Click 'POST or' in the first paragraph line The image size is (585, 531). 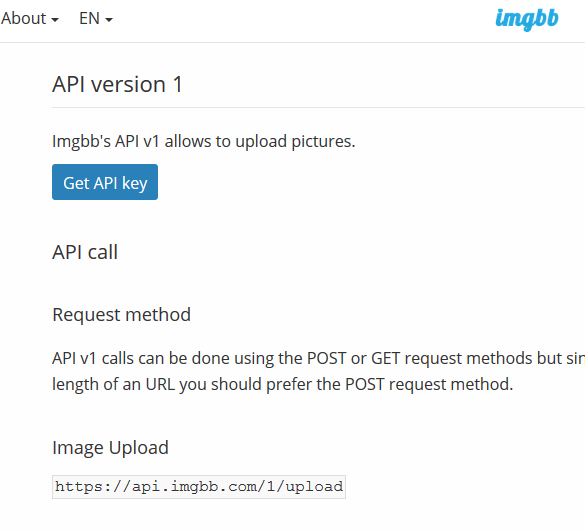337,358
